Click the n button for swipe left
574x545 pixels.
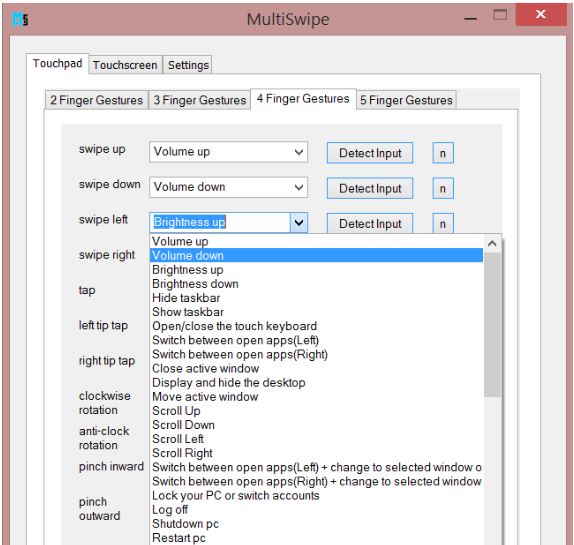click(443, 223)
